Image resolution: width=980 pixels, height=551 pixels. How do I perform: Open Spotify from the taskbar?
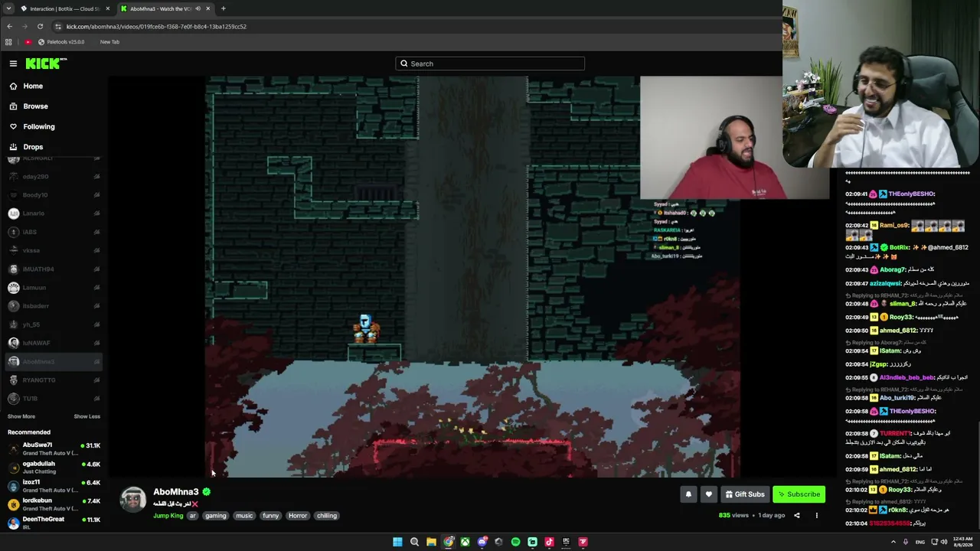[x=515, y=542]
